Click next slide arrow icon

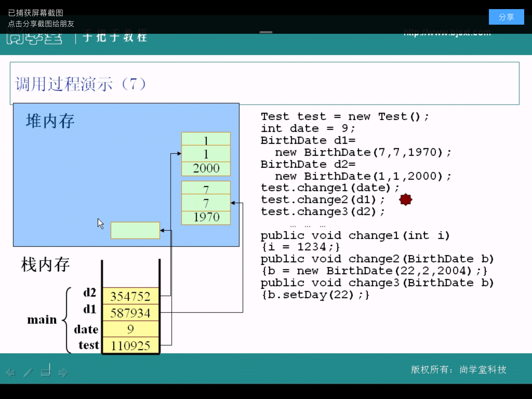63,373
